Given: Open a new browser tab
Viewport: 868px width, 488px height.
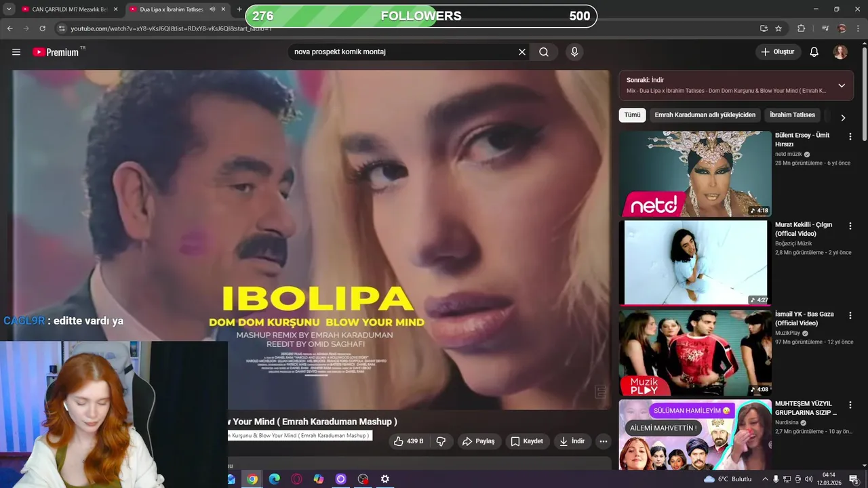Looking at the screenshot, I should (239, 9).
